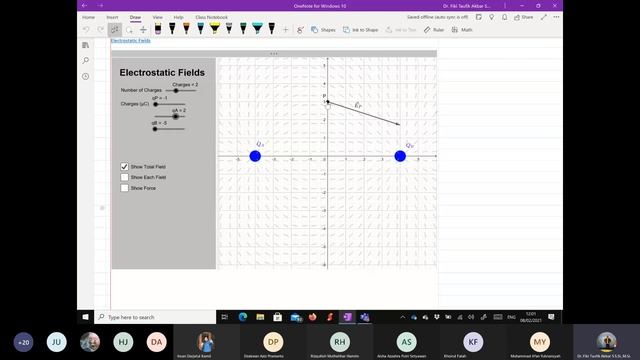640x360 pixels.
Task: Enable Show Each Field checkbox
Action: (x=124, y=177)
